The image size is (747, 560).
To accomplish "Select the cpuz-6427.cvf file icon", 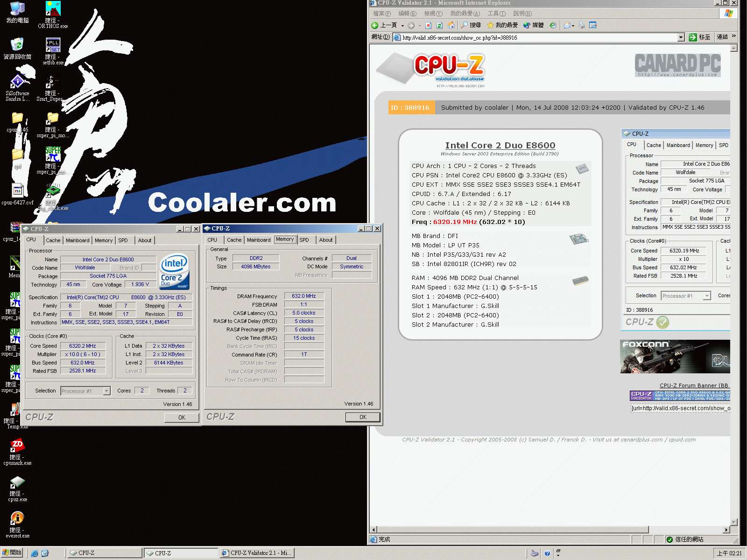I will [17, 194].
